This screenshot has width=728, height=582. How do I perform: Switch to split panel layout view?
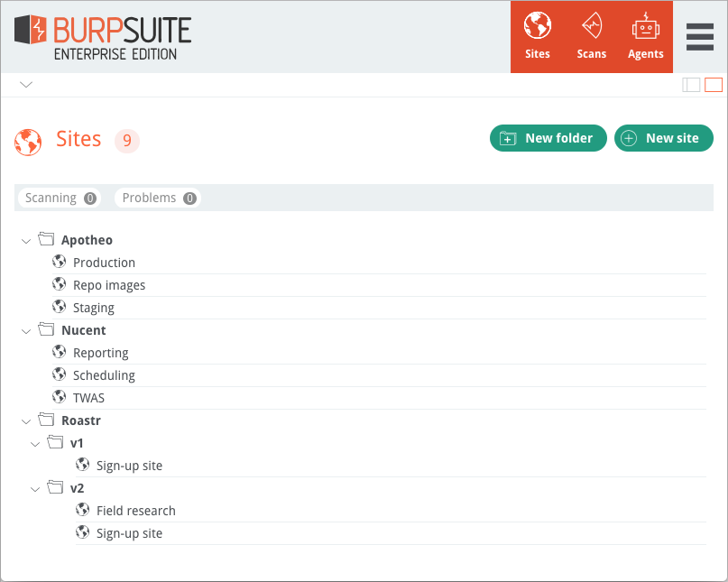tap(691, 85)
